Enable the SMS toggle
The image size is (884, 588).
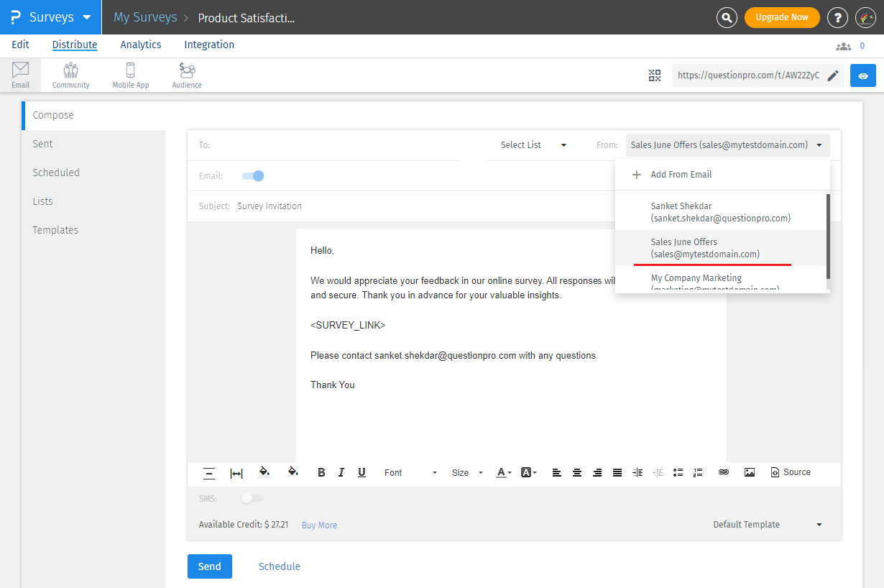[x=252, y=498]
